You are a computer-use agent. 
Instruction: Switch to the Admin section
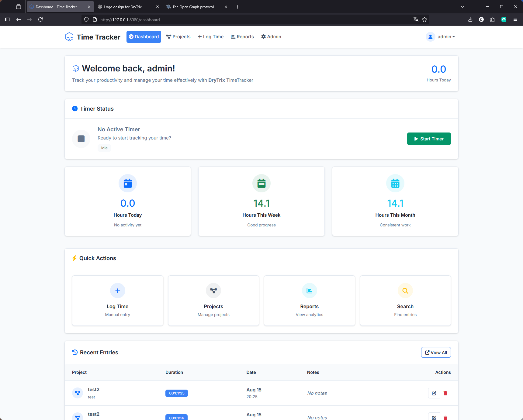click(271, 36)
